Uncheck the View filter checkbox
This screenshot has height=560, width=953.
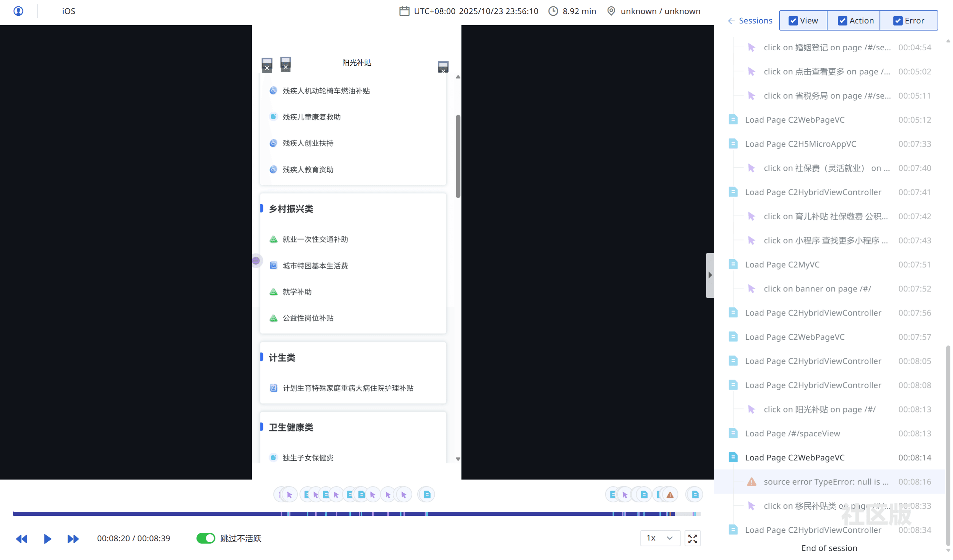click(x=793, y=21)
